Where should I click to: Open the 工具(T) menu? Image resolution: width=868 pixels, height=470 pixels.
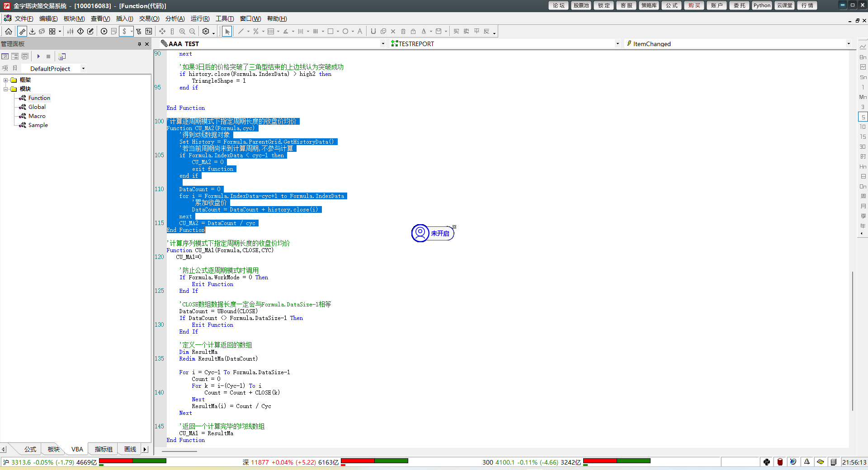pyautogui.click(x=224, y=19)
